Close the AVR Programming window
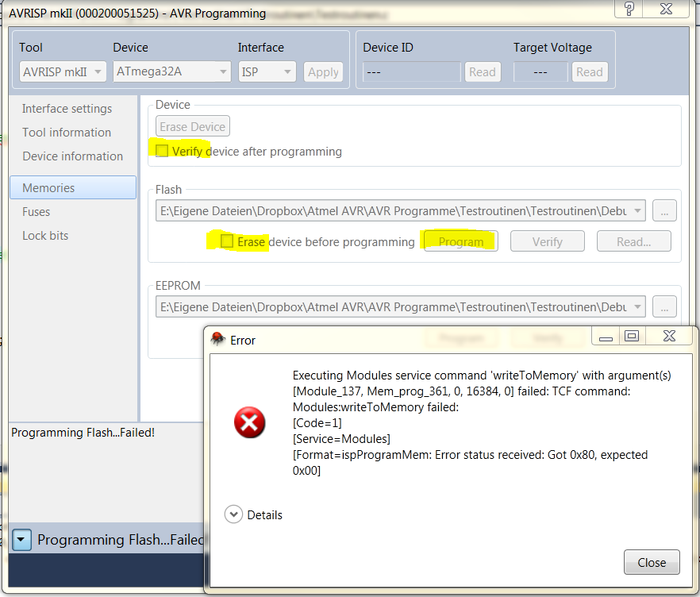 (x=666, y=9)
